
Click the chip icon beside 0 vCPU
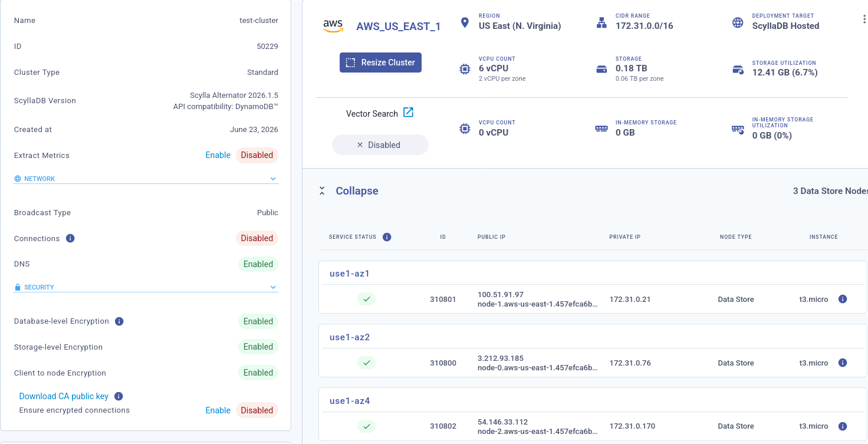(x=465, y=129)
